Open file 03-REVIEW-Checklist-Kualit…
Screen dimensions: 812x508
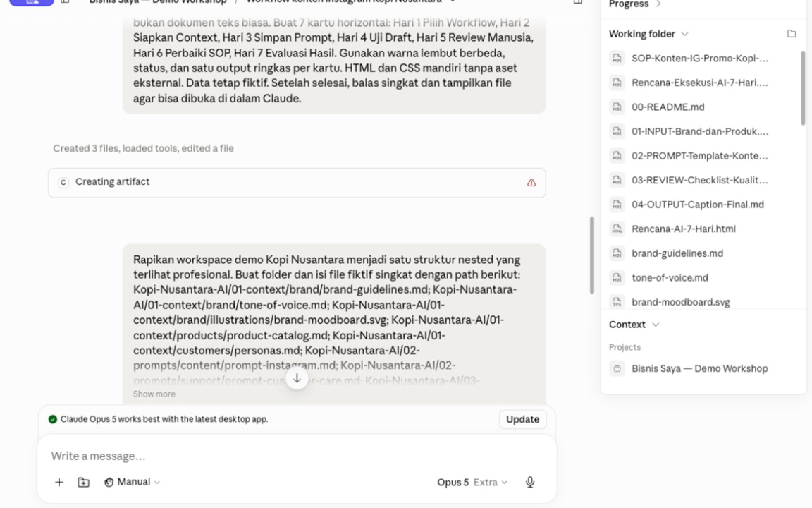pos(700,180)
